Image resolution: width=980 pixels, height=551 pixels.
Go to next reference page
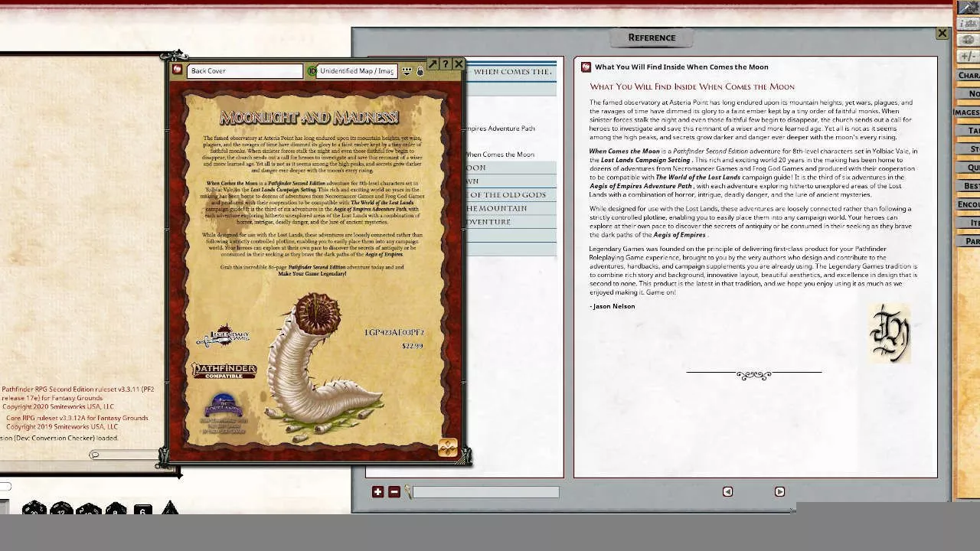[779, 491]
